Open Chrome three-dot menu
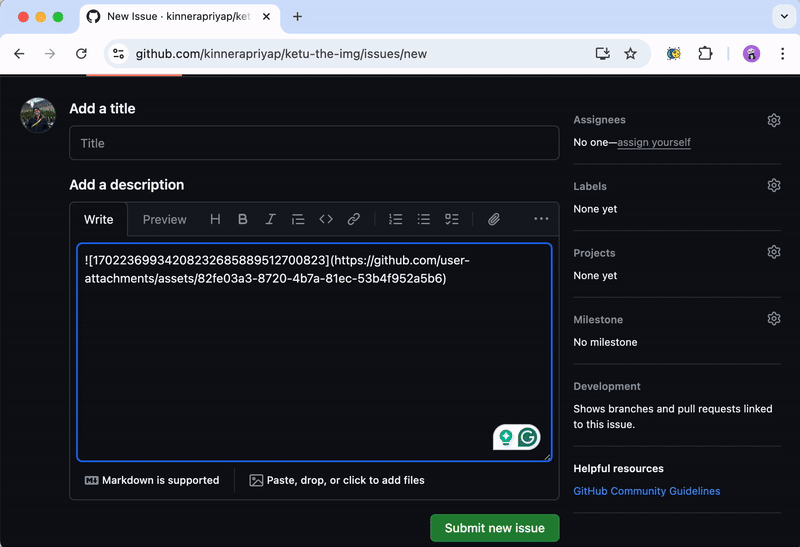 pos(782,54)
